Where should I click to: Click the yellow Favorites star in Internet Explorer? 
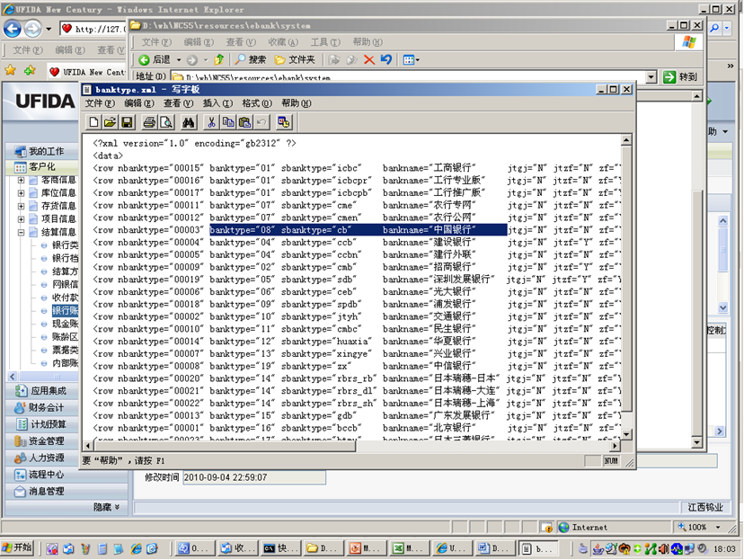(x=10, y=71)
